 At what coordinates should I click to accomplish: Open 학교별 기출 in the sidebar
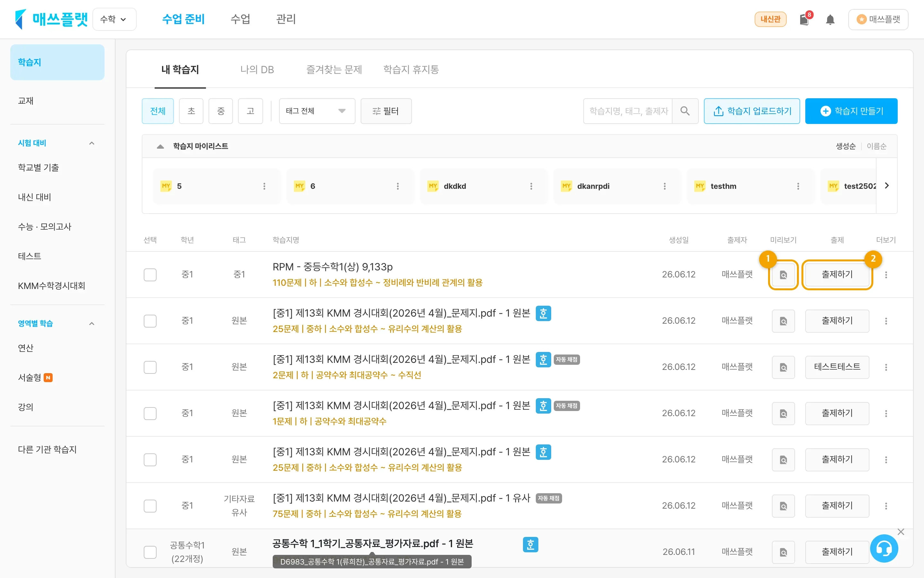pos(38,167)
